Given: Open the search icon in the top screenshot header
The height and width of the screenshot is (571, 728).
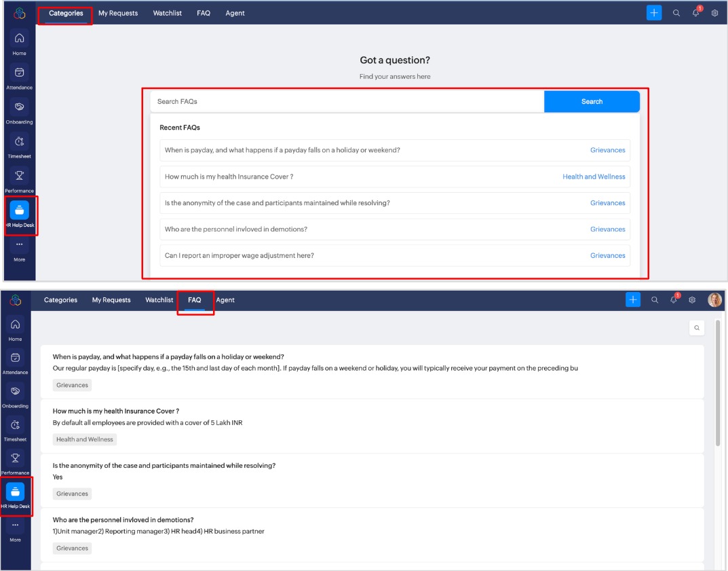Looking at the screenshot, I should pyautogui.click(x=676, y=13).
